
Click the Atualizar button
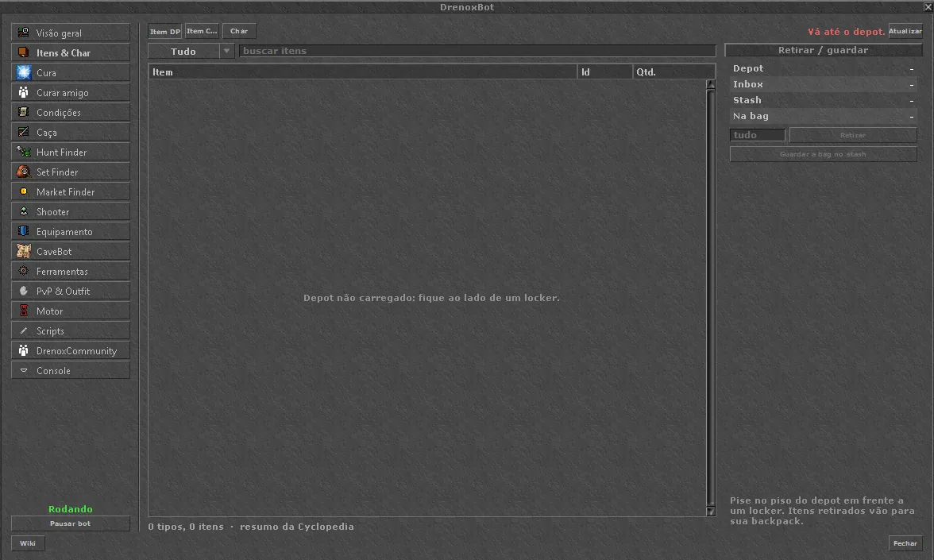905,31
